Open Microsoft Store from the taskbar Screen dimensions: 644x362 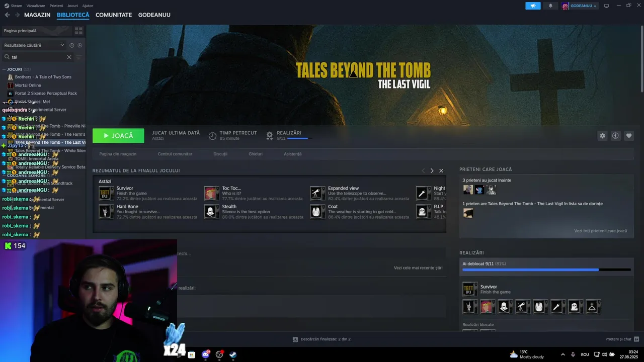[x=191, y=354]
